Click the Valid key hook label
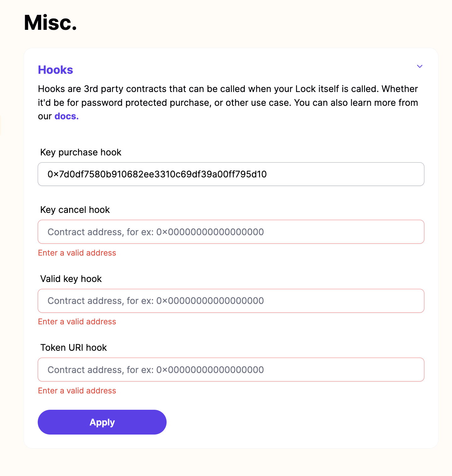Viewport: 452px width, 476px height. click(71, 279)
